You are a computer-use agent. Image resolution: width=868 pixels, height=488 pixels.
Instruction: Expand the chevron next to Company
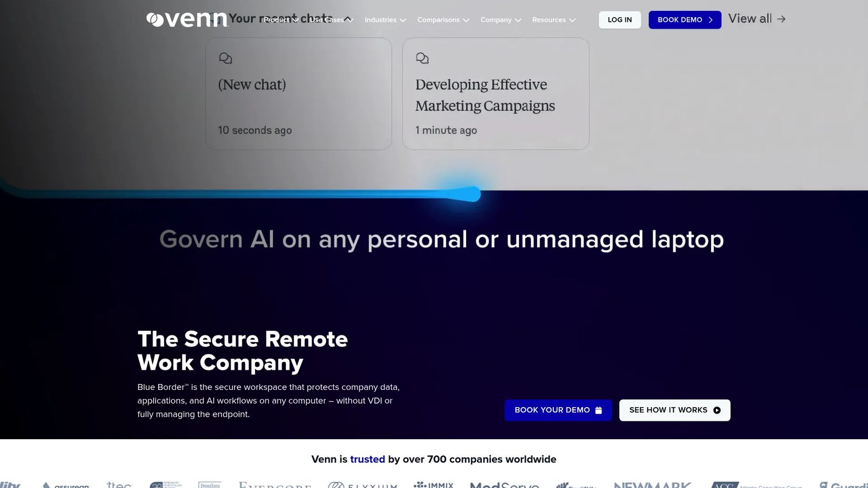518,20
